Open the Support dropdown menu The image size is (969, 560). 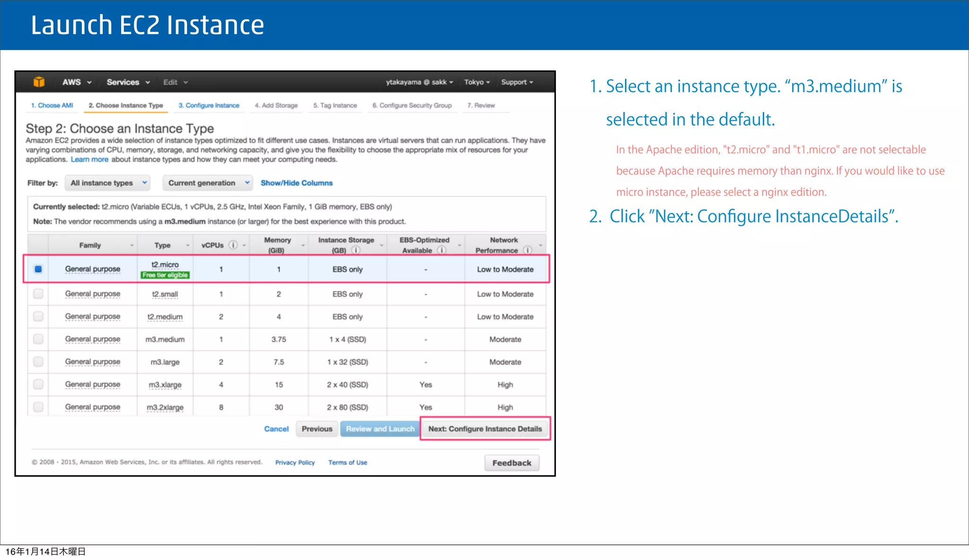click(x=517, y=82)
